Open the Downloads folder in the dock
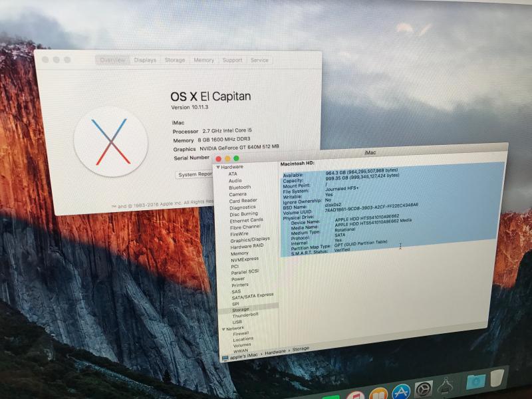The height and width of the screenshot is (399, 532). tap(475, 382)
